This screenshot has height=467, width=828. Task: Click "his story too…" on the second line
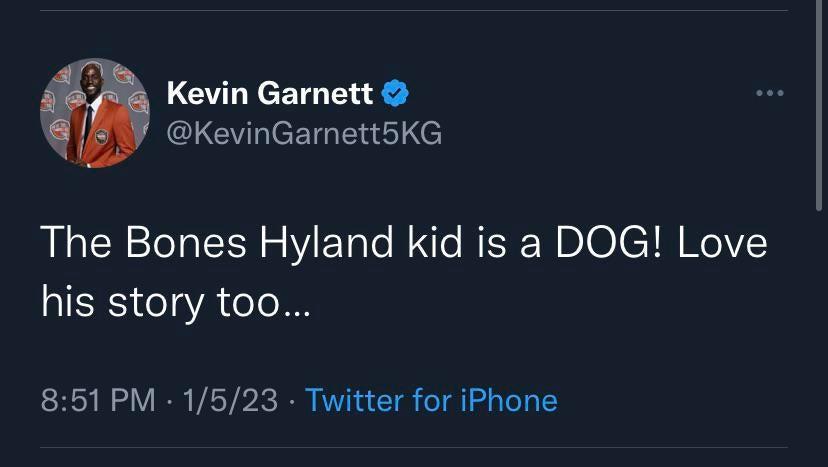point(176,300)
